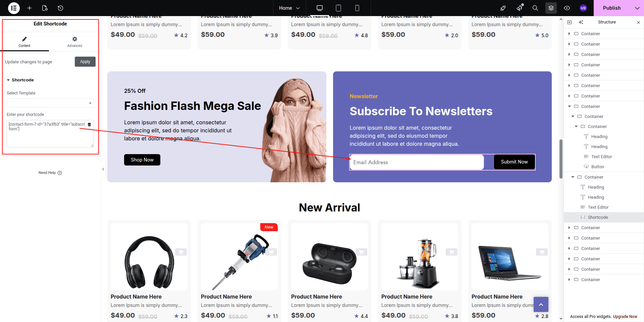Click the dynamic tags icon beside shortcode
Screen dimensions: 644x322
click(89, 125)
